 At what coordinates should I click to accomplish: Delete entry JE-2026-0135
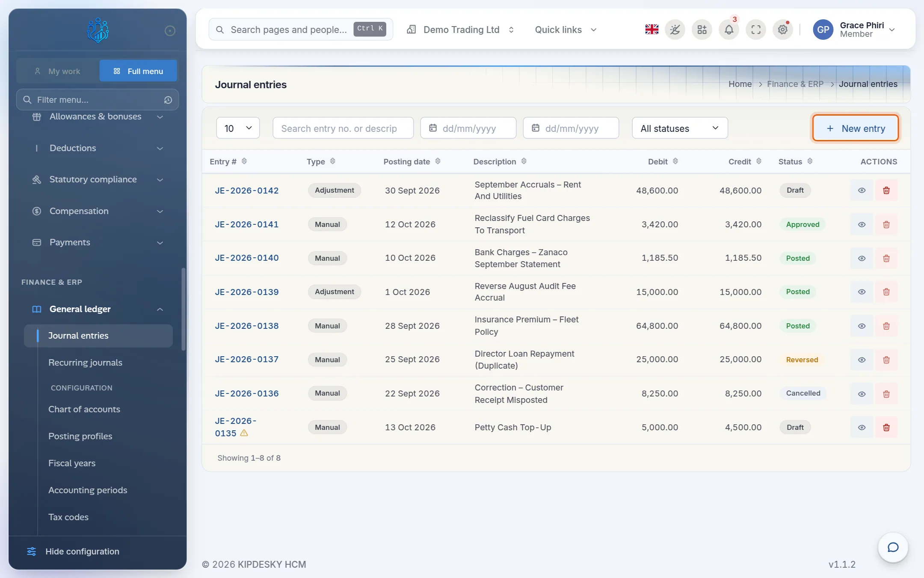tap(886, 427)
